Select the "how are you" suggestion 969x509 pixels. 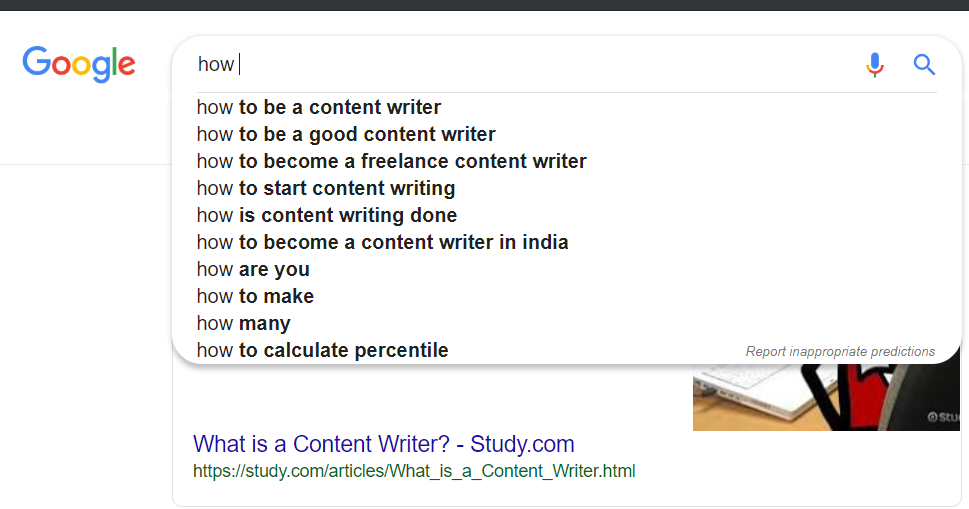click(253, 269)
